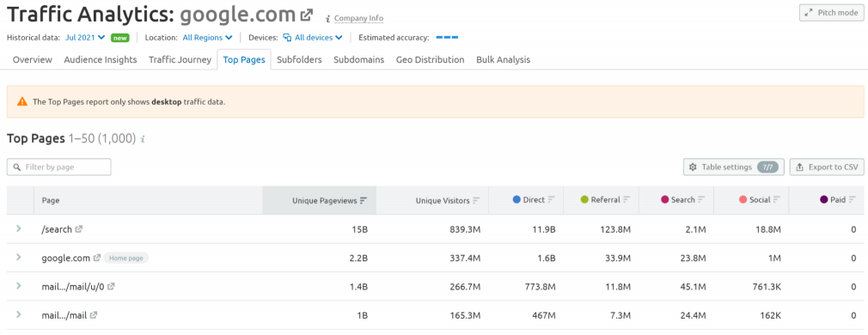The image size is (868, 335).
Task: Switch to the Subdomains tab
Action: click(358, 60)
